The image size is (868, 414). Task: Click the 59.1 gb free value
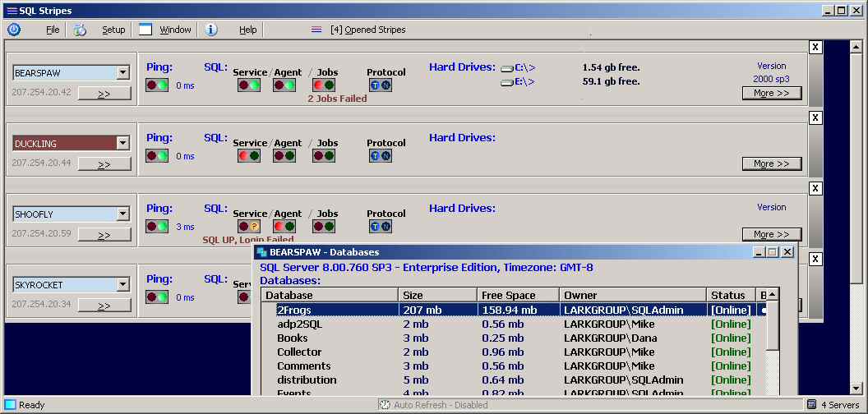pos(611,81)
